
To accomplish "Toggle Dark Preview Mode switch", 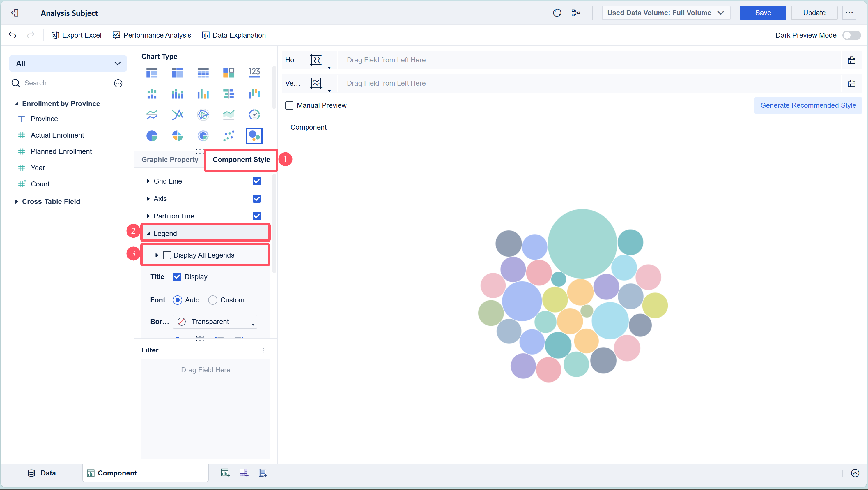I will coord(851,35).
